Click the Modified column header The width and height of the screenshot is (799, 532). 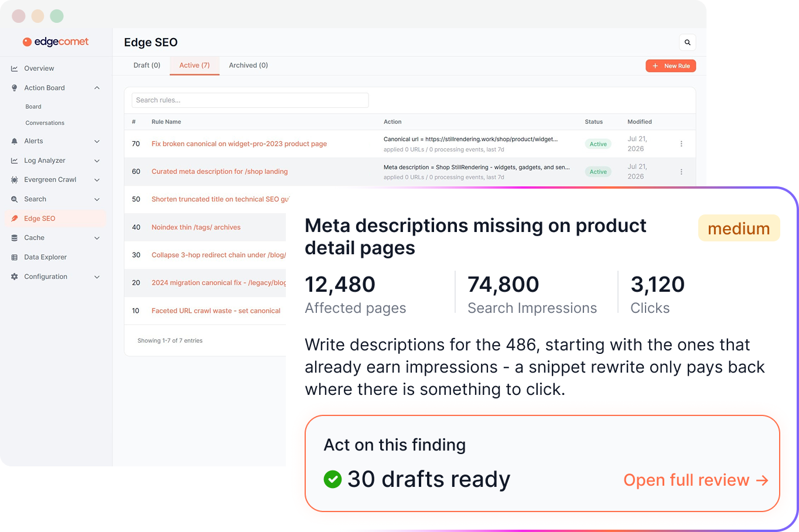tap(640, 122)
